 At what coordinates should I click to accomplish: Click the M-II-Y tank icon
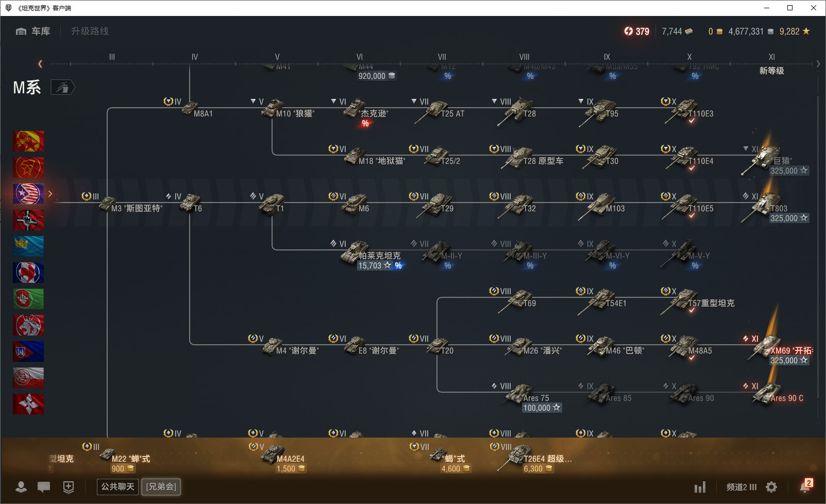[437, 251]
